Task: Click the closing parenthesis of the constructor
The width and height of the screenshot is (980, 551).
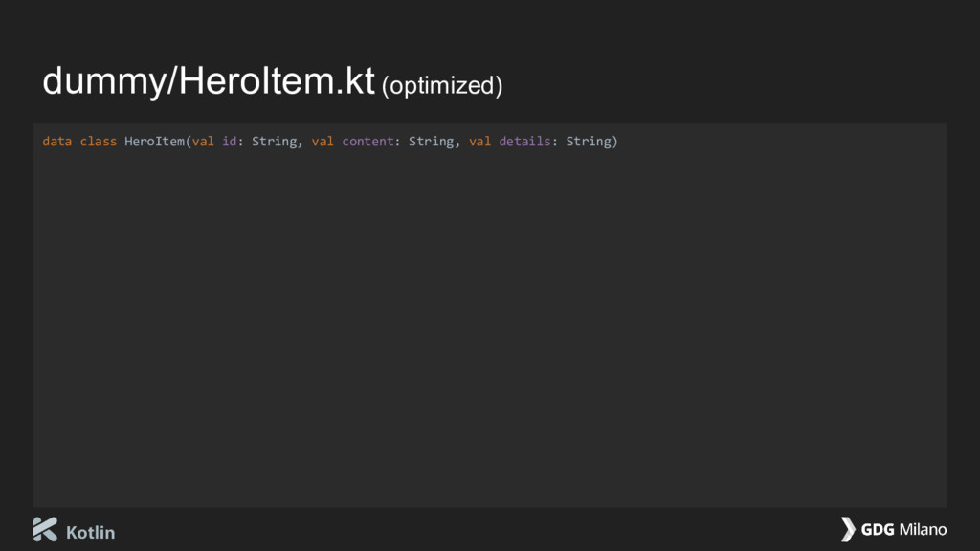Action: coord(615,142)
